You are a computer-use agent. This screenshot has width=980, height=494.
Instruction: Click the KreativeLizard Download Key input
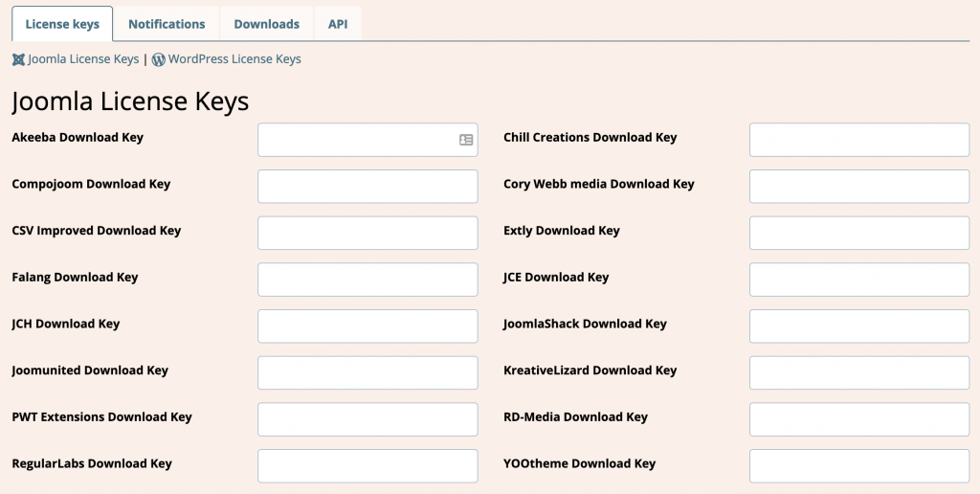[x=859, y=372]
